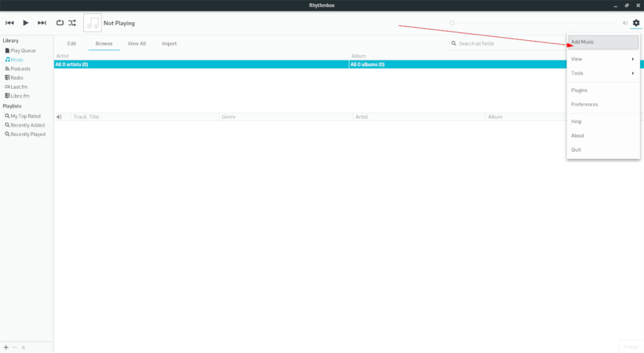The image size is (644, 353).
Task: Expand the View submenu
Action: [x=602, y=59]
